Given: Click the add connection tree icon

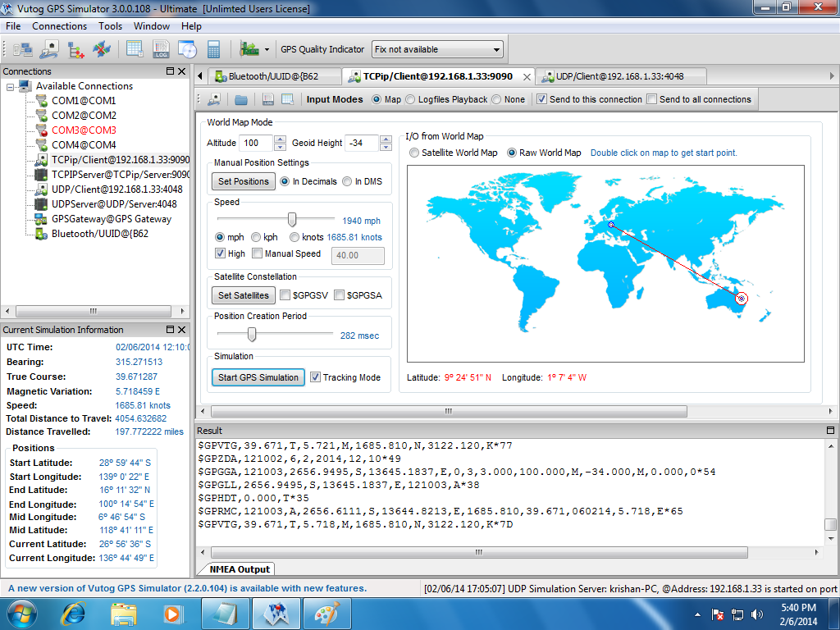Looking at the screenshot, I should [x=75, y=49].
